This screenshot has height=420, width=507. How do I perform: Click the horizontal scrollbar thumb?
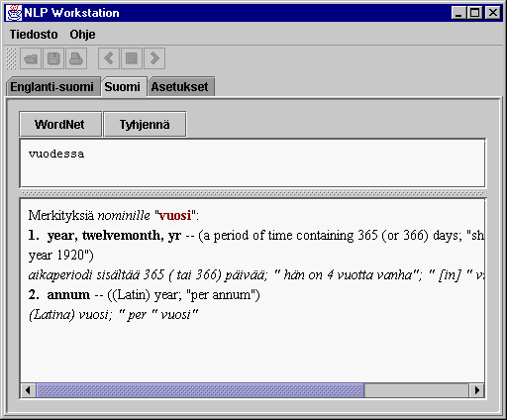[x=200, y=390]
